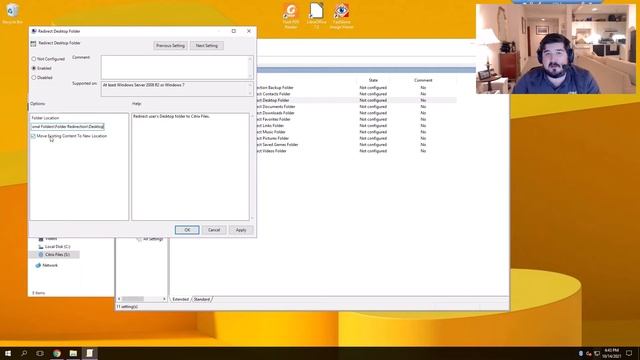Open the notification center icon
The height and width of the screenshot is (360, 640).
(629, 353)
